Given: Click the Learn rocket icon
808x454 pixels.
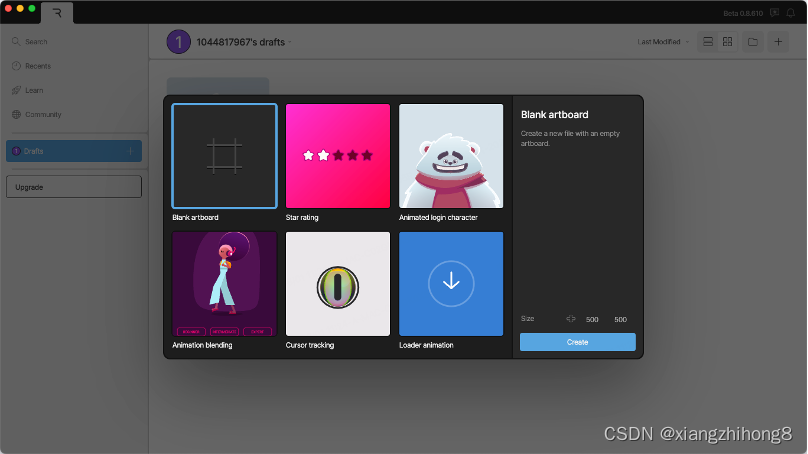Looking at the screenshot, I should pos(16,90).
